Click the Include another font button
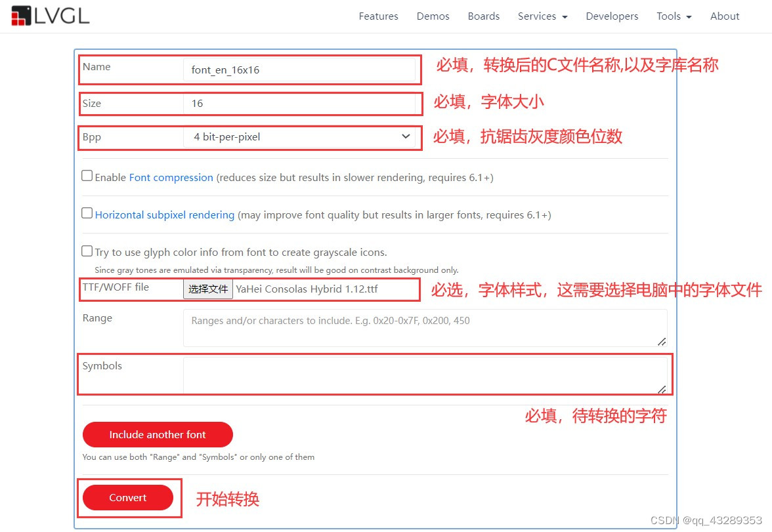Screen dimensions: 772x532 [x=158, y=434]
